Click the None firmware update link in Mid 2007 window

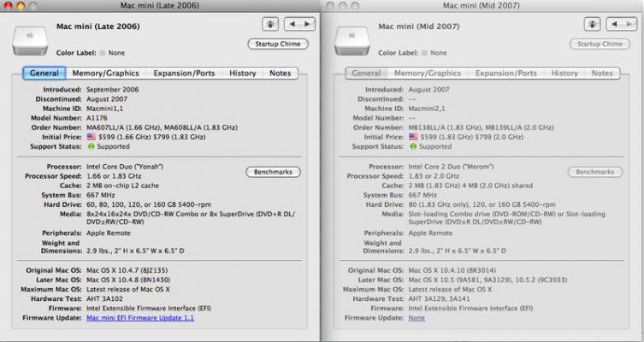pos(417,318)
